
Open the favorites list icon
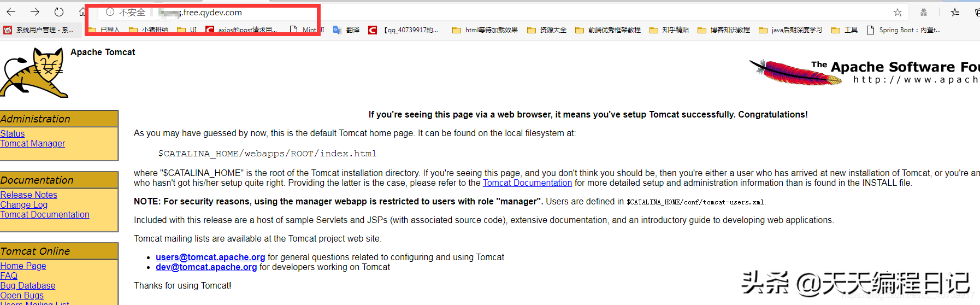pos(955,12)
